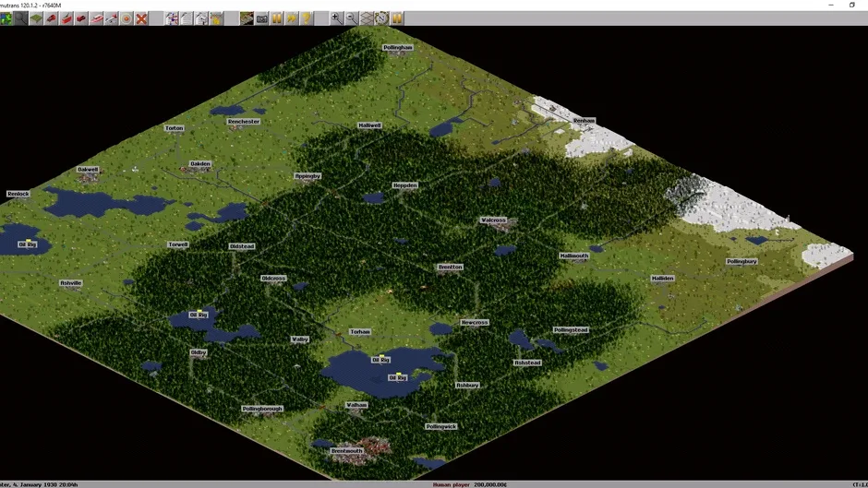Select the Renham town label
This screenshot has width=868, height=488.
click(x=584, y=120)
